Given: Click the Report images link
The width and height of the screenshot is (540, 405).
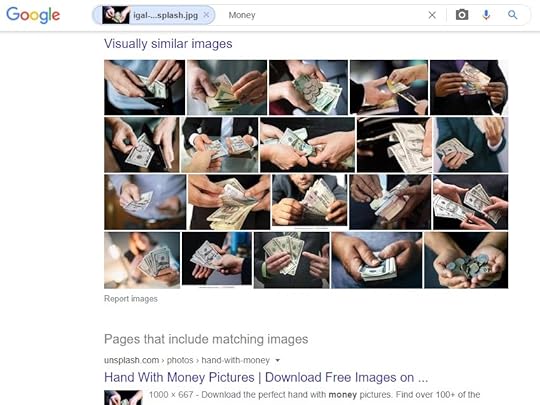Looking at the screenshot, I should tap(131, 299).
